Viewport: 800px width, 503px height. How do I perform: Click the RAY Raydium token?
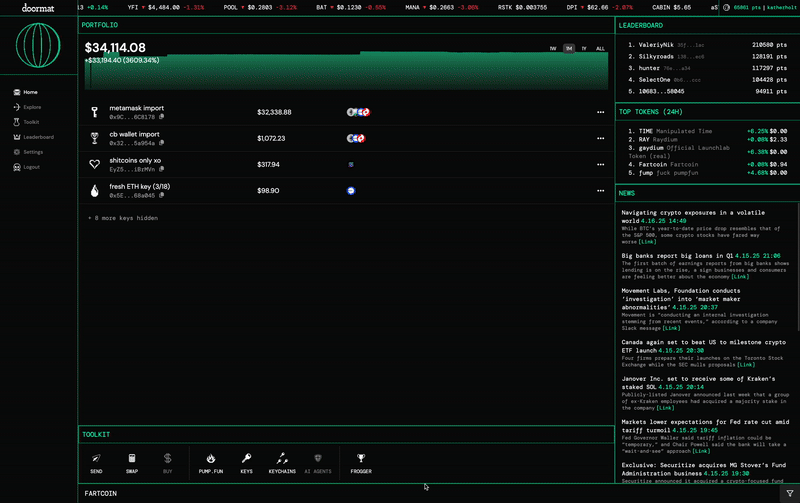[707, 139]
